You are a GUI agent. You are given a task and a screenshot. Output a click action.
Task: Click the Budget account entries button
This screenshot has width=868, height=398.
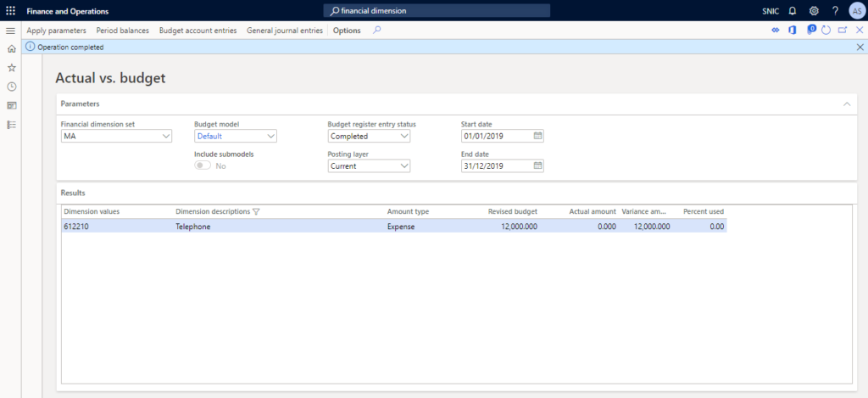tap(198, 31)
